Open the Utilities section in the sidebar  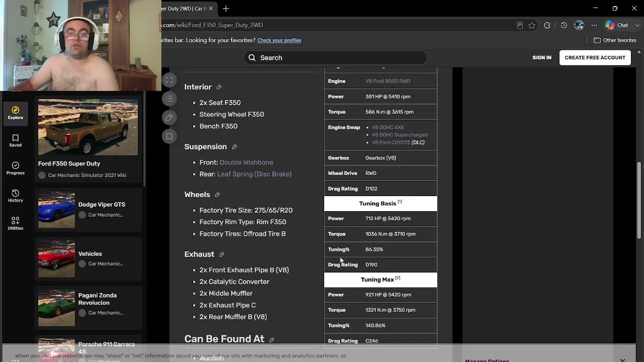(15, 223)
